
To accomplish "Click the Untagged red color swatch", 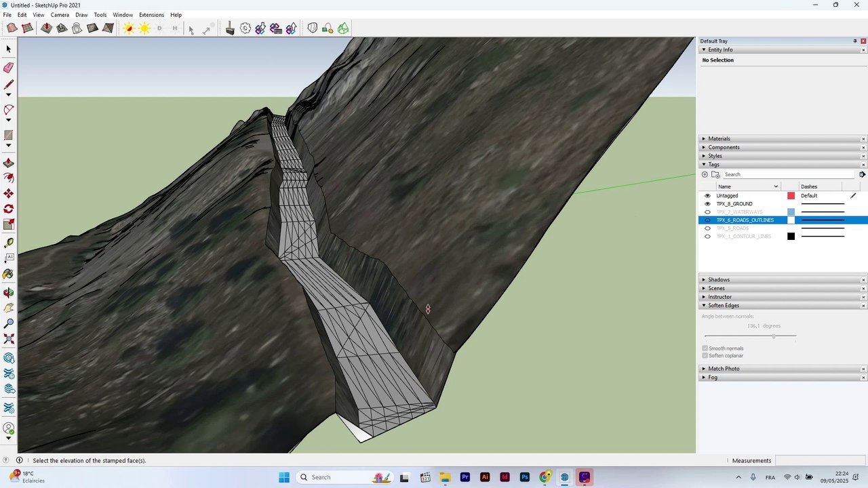I will (791, 196).
